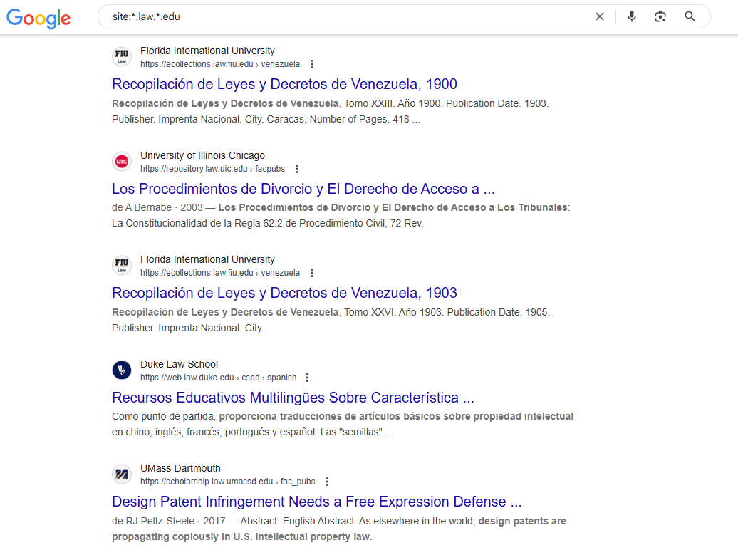Click snippet text 'de A Bernabe · 2003'
This screenshot has width=738, height=560.
157,207
